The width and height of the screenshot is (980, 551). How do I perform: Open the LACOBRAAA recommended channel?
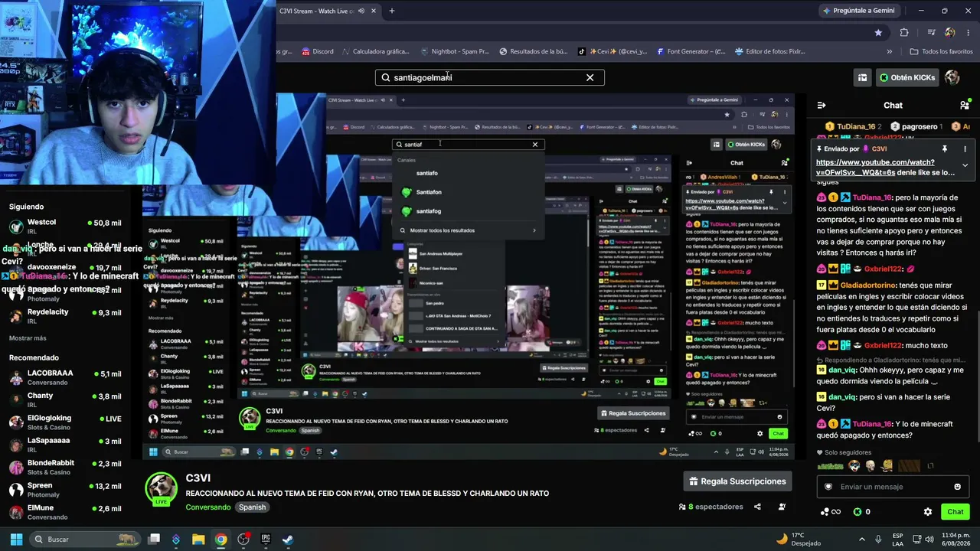pos(65,377)
